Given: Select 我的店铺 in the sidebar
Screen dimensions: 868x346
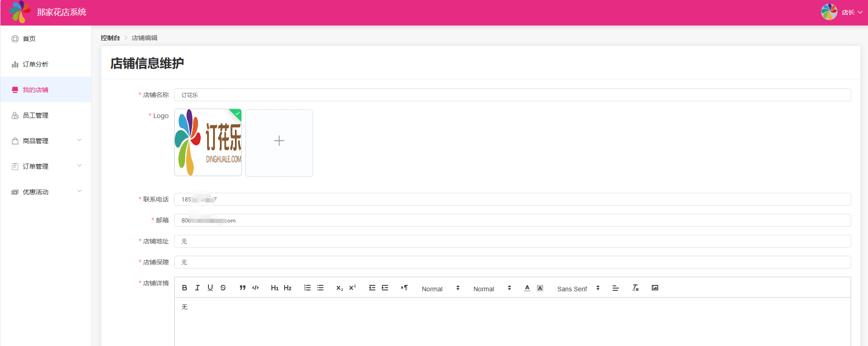Looking at the screenshot, I should click(x=46, y=90).
